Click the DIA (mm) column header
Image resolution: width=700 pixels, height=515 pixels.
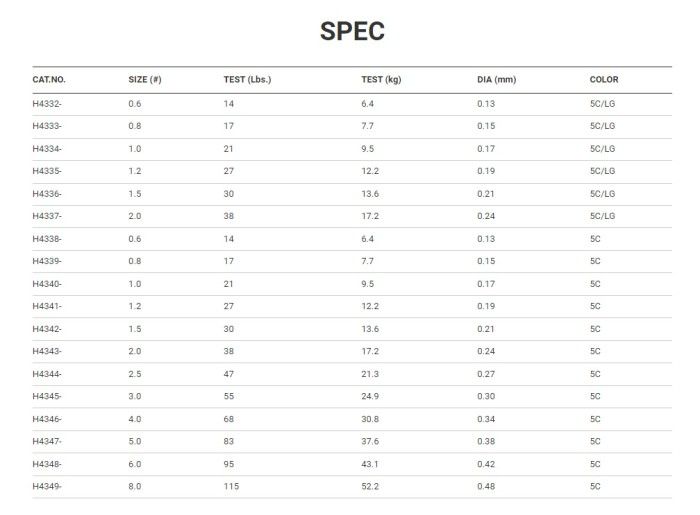pyautogui.click(x=496, y=79)
